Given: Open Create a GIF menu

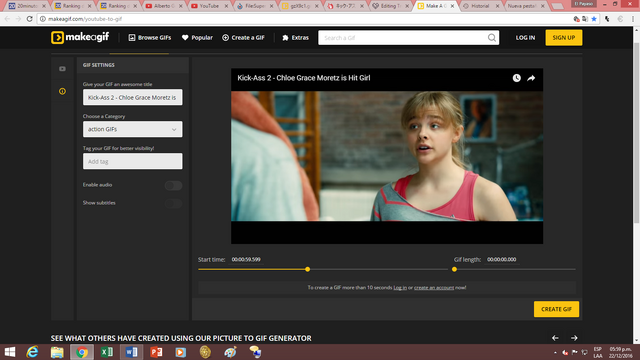Looking at the screenshot, I should [243, 38].
